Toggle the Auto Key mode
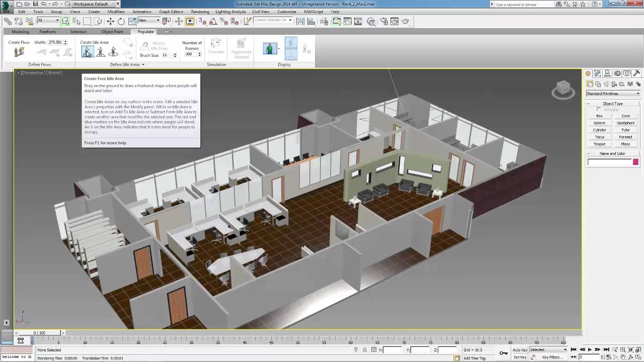This screenshot has height=362, width=644. click(520, 350)
